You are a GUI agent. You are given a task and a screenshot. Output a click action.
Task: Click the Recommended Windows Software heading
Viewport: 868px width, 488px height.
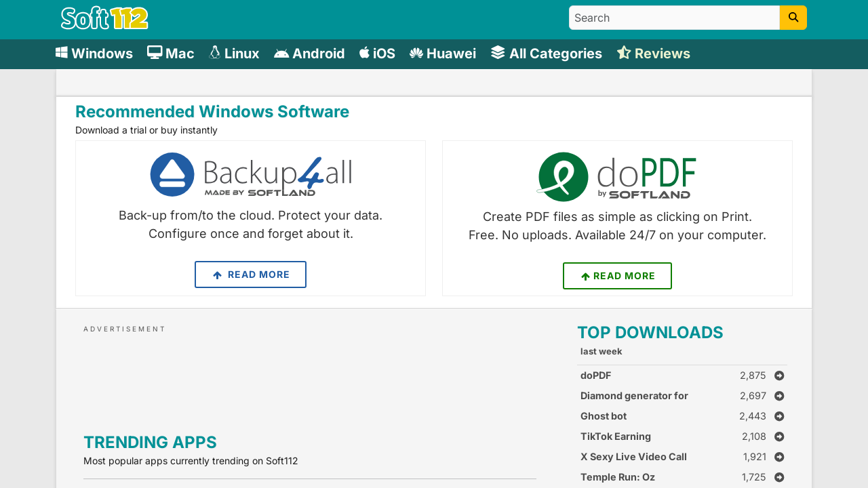point(212,111)
